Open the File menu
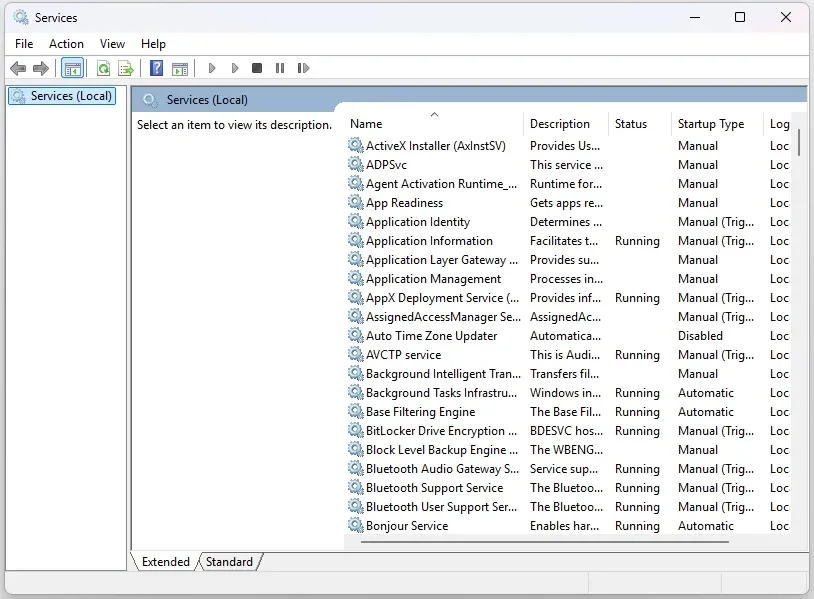Viewport: 814px width, 599px height. click(x=24, y=44)
